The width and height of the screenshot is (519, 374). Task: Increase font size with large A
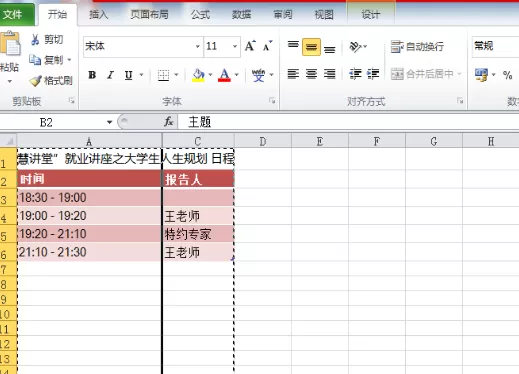[x=250, y=46]
